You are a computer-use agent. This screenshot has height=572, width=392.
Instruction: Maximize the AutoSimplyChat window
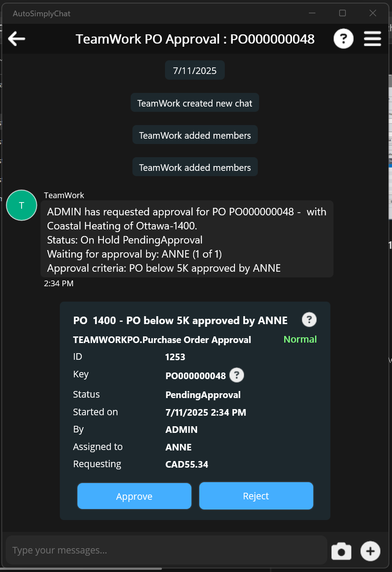[x=342, y=13]
